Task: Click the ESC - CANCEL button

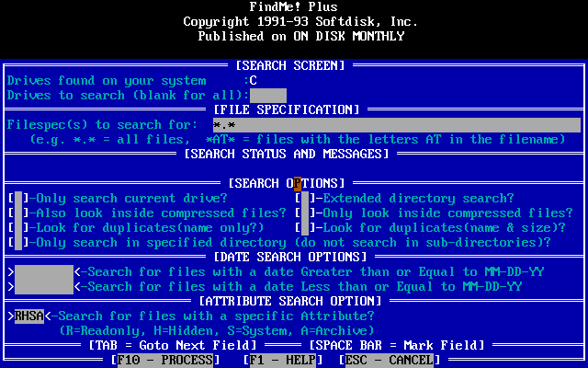Action: coord(390,360)
